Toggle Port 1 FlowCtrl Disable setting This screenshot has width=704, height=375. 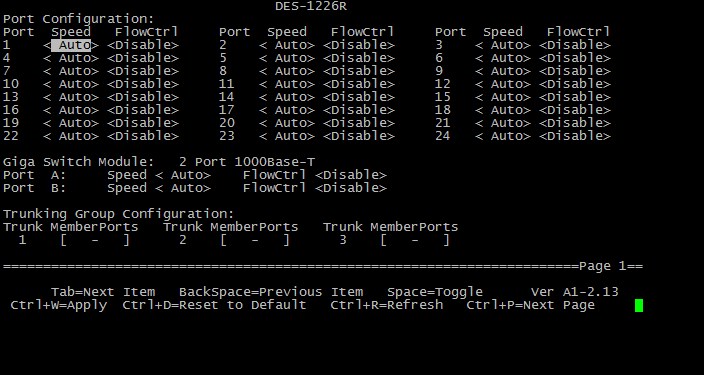[x=143, y=45]
